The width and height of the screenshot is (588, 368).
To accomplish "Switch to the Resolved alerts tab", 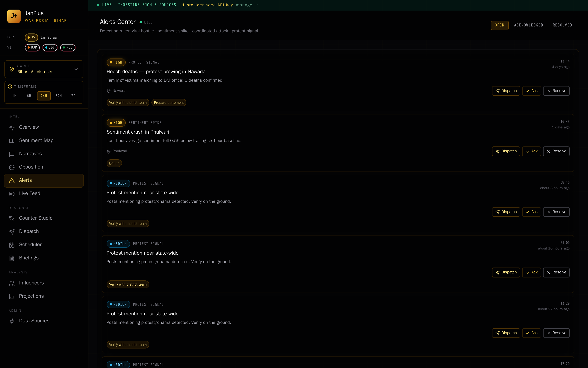I will [562, 25].
